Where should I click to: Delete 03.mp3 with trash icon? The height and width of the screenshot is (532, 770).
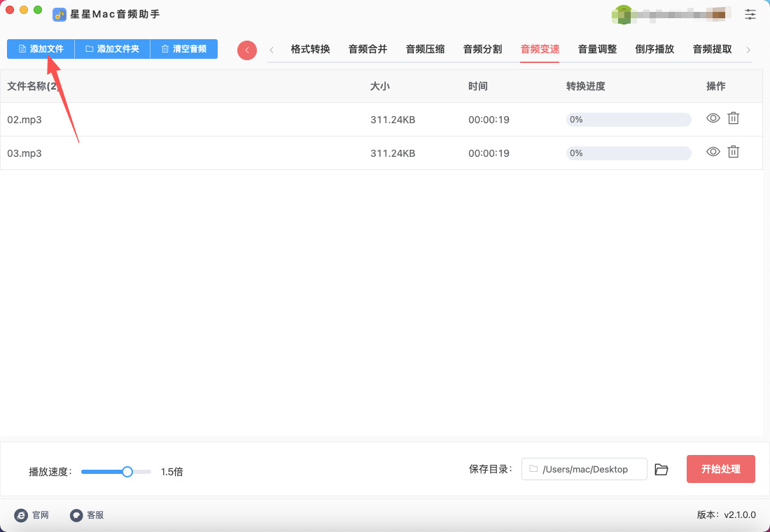[733, 151]
